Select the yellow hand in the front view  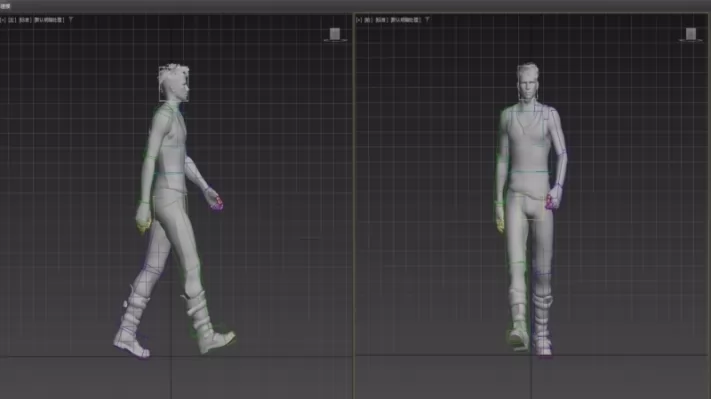[500, 220]
